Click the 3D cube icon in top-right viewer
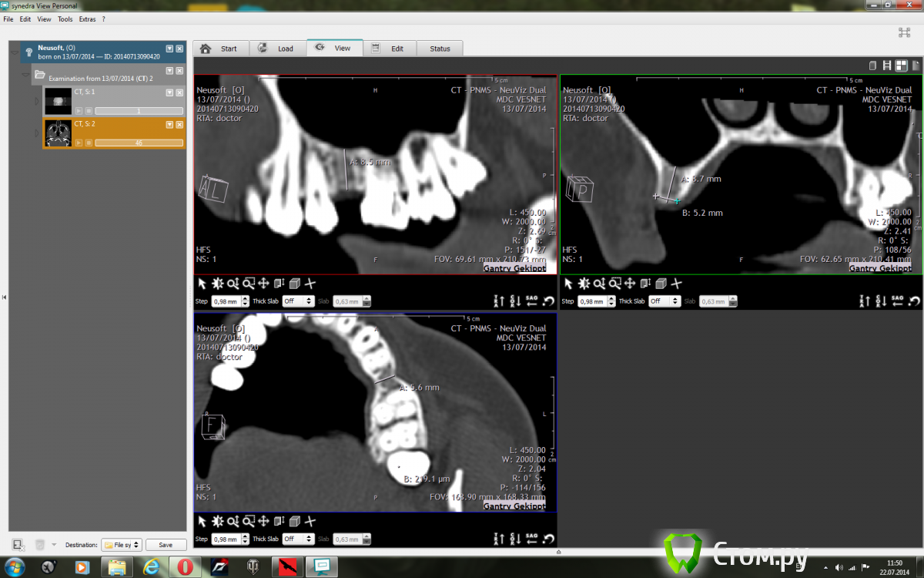 (x=661, y=284)
